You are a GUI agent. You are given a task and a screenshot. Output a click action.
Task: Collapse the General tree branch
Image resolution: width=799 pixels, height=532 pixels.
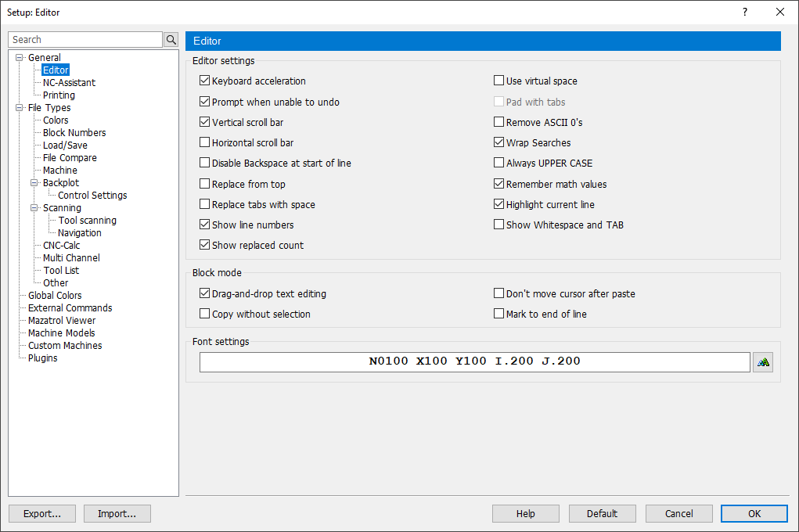[x=19, y=57]
